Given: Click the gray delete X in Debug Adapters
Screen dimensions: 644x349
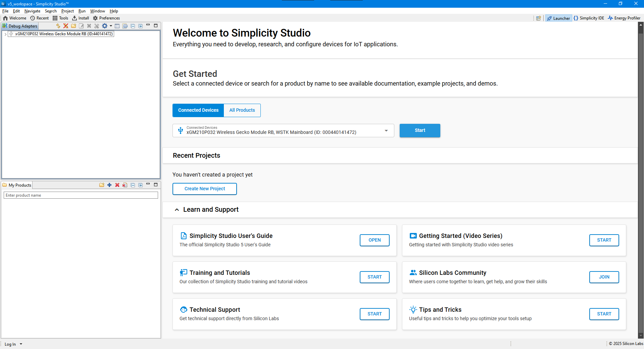Looking at the screenshot, I should pos(89,26).
